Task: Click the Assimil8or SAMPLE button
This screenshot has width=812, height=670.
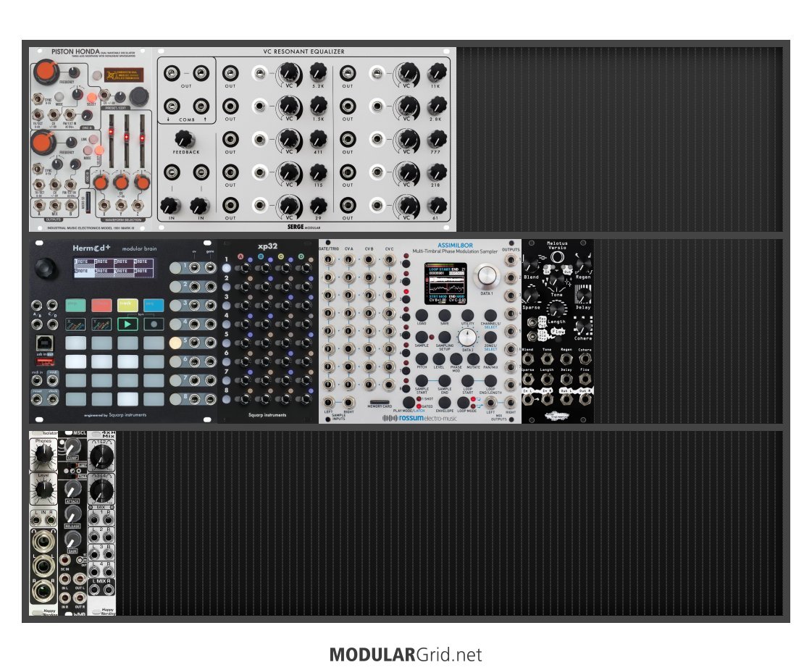Action: tap(422, 337)
